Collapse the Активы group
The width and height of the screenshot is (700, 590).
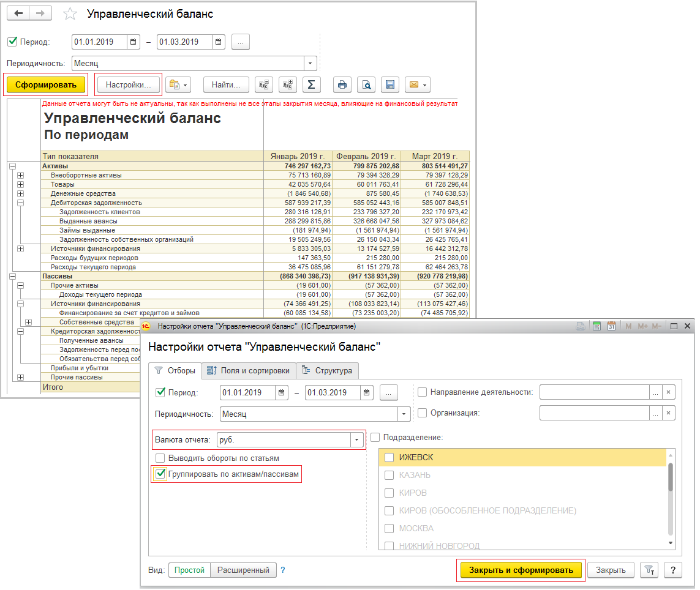pos(12,166)
